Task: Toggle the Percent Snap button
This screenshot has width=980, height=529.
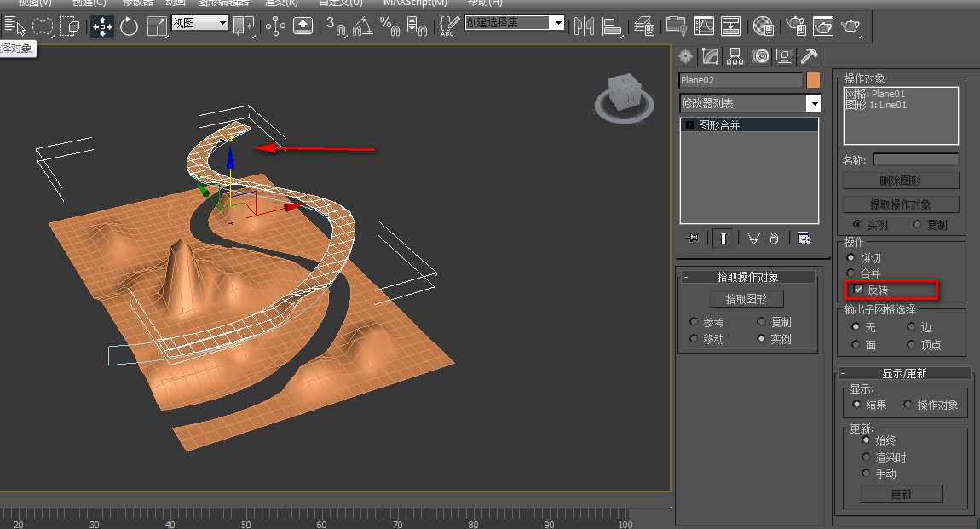Action: coord(390,26)
